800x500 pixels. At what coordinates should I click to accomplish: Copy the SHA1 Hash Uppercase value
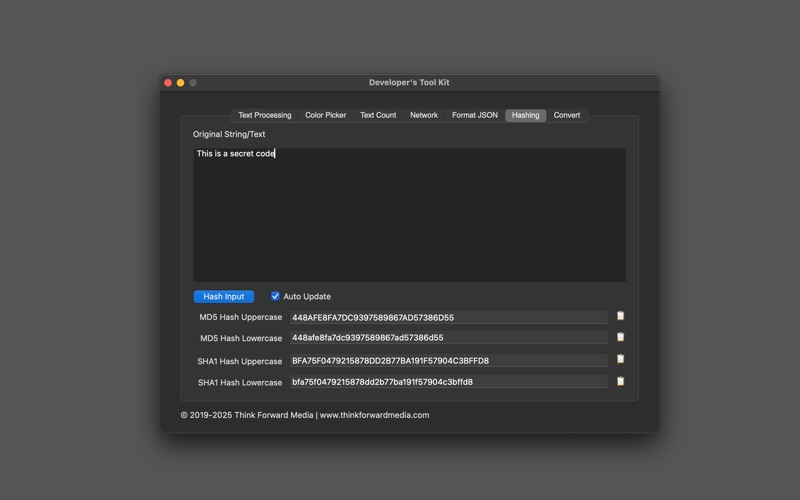tap(620, 359)
